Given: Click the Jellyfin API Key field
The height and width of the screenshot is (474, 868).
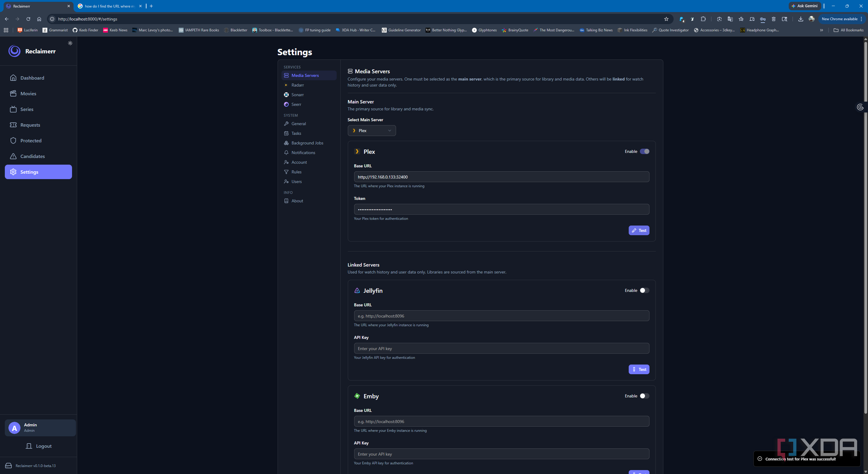Looking at the screenshot, I should [502, 348].
